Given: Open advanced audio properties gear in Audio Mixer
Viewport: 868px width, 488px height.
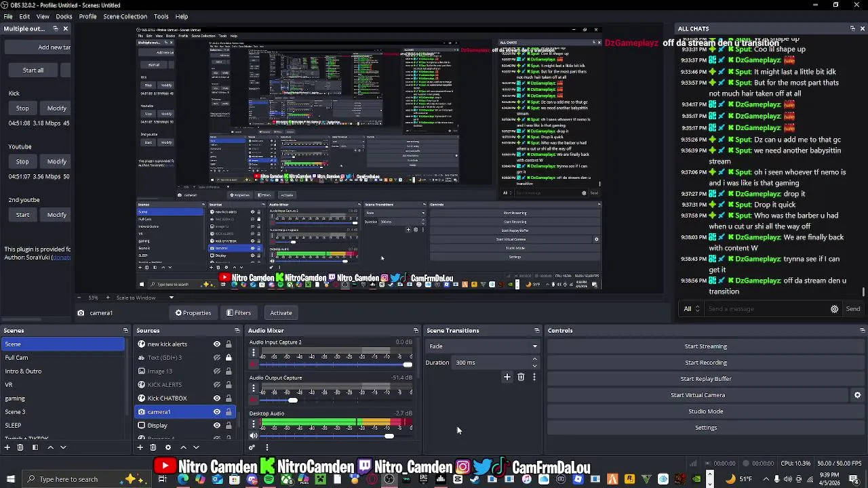Looking at the screenshot, I should (x=252, y=447).
